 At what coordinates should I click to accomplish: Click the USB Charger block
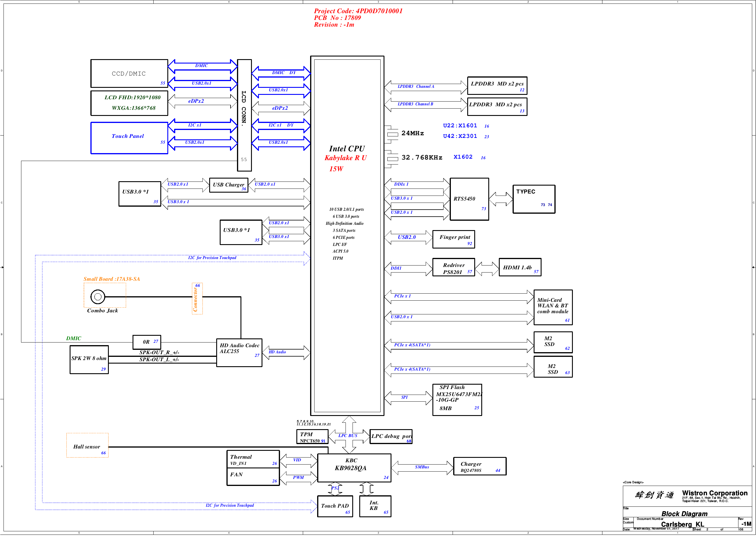point(228,185)
